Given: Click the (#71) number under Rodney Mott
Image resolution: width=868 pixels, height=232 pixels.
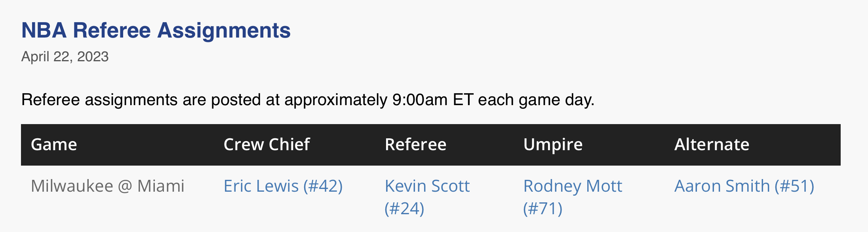Looking at the screenshot, I should tap(542, 209).
